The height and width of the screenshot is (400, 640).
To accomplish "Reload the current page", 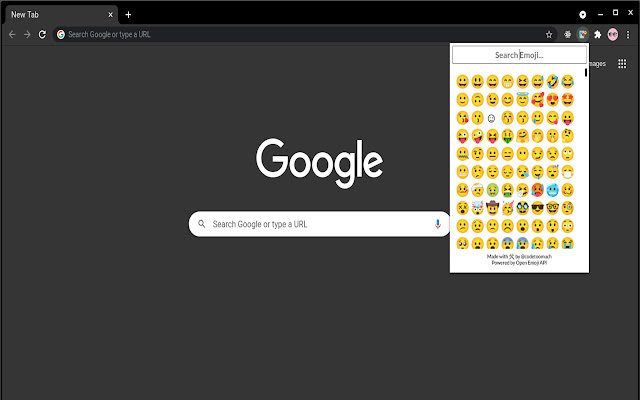I will tap(42, 35).
